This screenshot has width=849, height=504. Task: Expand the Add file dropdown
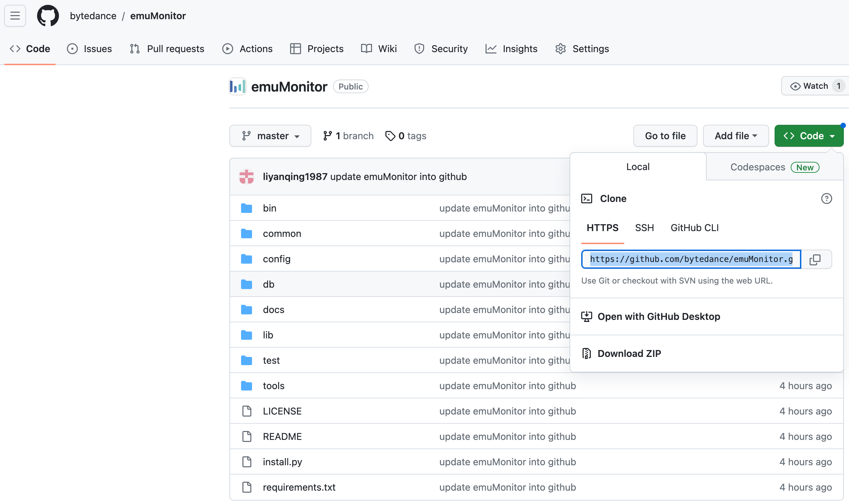[736, 136]
